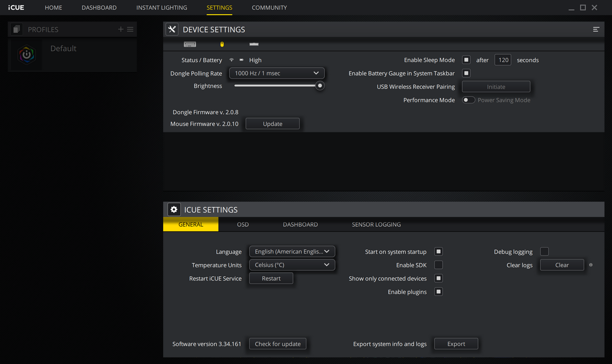Screen dimensions: 612x364
Task: Click the info icon beside the Clear button
Action: [591, 265]
